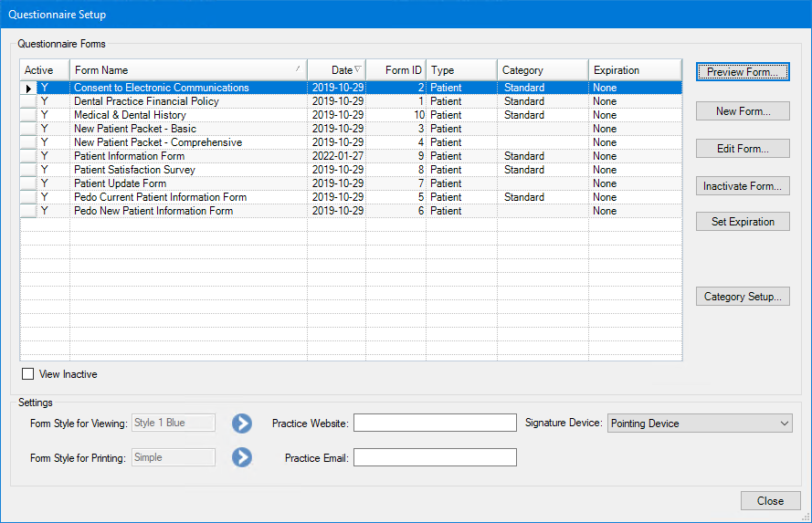Click the Inactivate Form button
This screenshot has width=812, height=523.
[x=742, y=186]
